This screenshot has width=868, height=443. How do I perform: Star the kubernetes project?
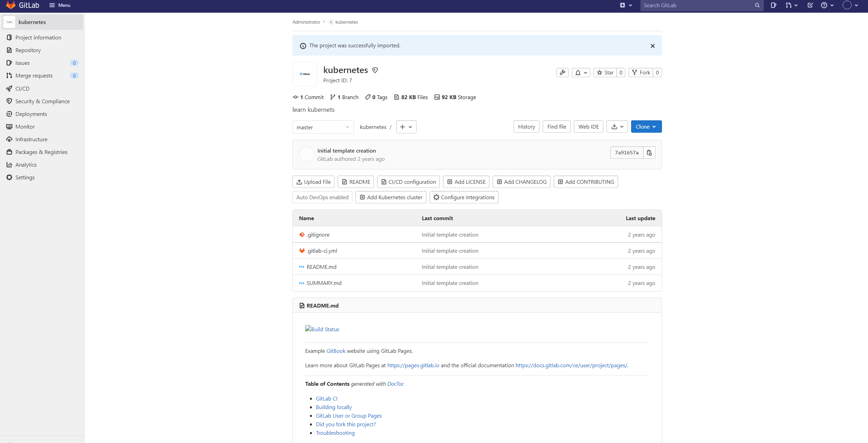[605, 72]
